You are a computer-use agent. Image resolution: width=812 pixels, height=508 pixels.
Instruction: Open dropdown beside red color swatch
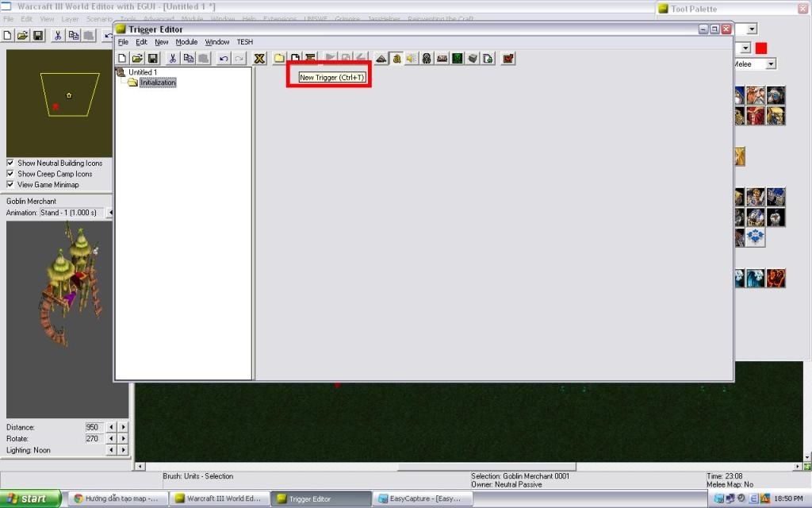click(x=745, y=48)
